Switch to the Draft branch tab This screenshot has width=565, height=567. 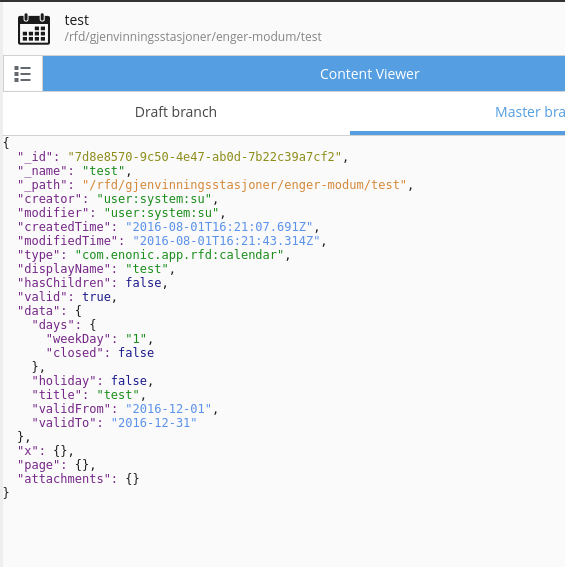coord(176,112)
